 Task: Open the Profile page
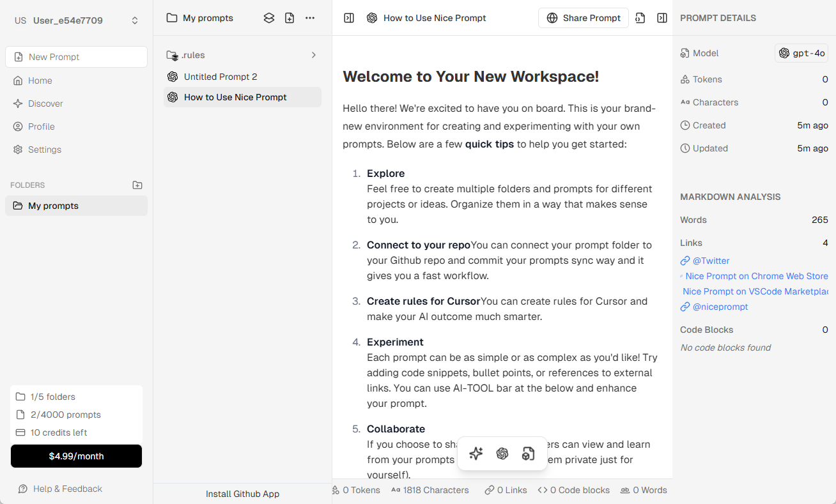click(x=76, y=126)
